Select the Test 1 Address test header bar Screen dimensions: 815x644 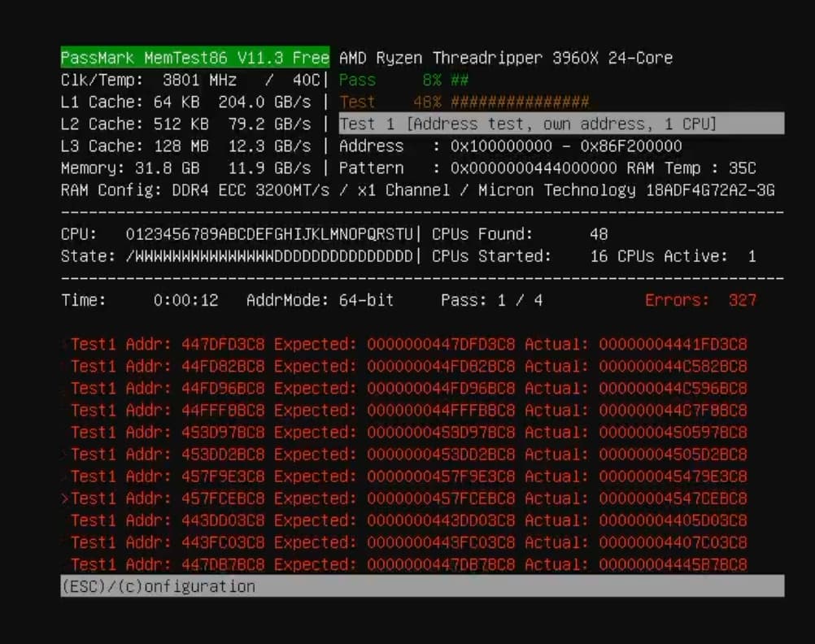coord(561,124)
